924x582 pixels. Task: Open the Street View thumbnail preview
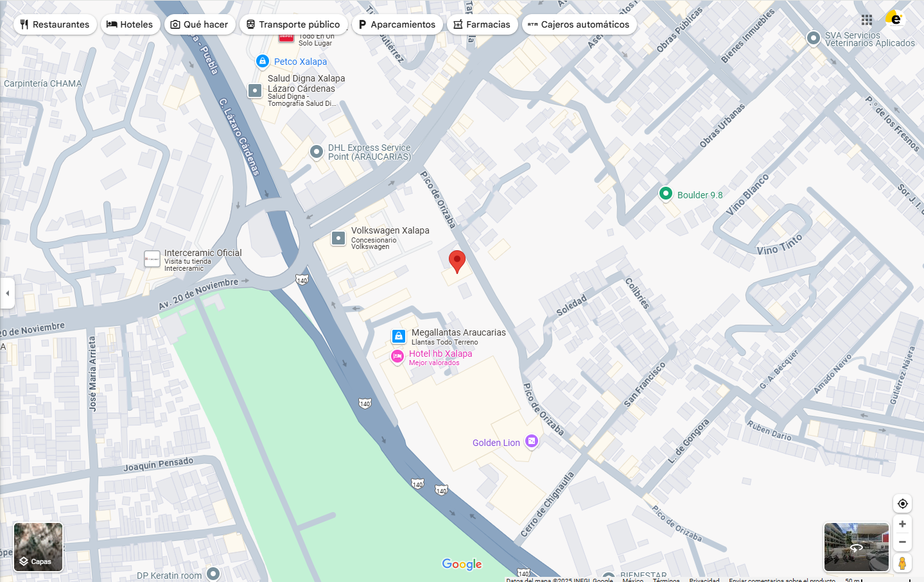(x=857, y=547)
